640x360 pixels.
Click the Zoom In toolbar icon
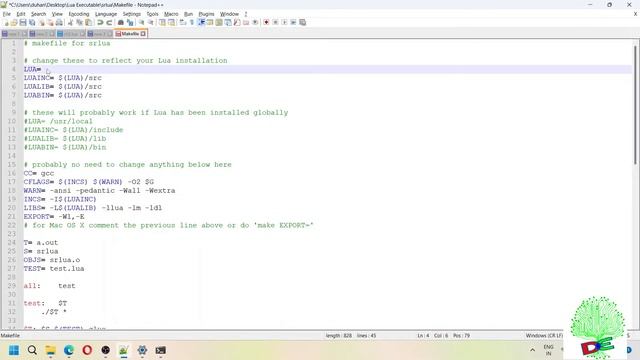[141, 22]
